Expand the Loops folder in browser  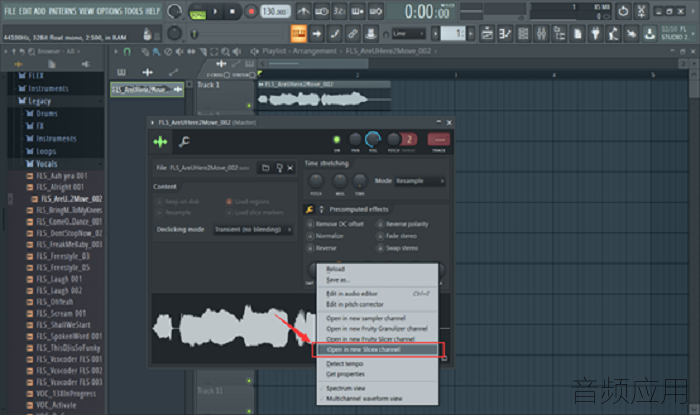tap(46, 151)
